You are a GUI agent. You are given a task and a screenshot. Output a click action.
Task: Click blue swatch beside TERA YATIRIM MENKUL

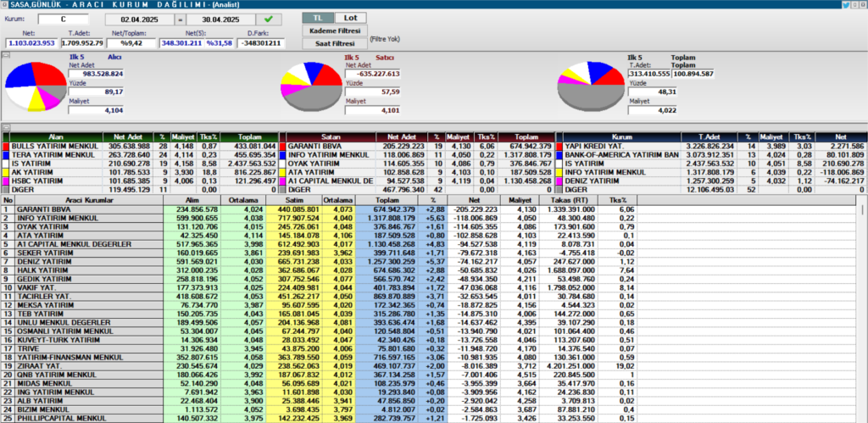6,154
